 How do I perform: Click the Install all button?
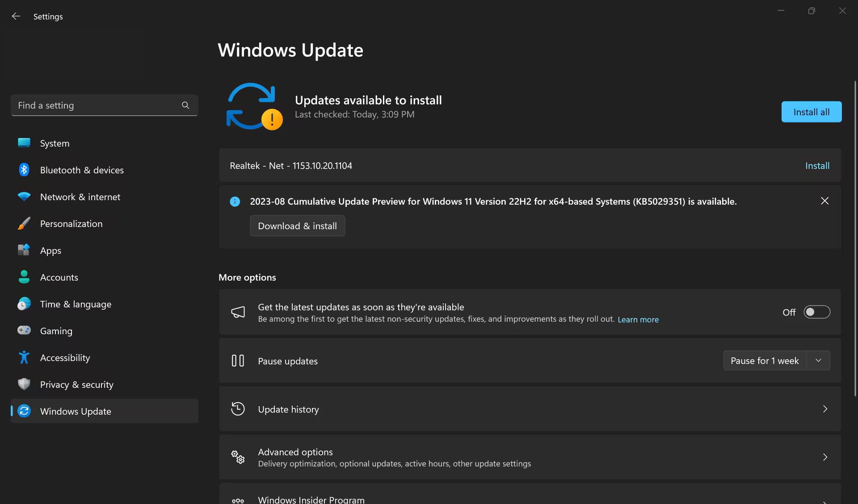pos(812,112)
